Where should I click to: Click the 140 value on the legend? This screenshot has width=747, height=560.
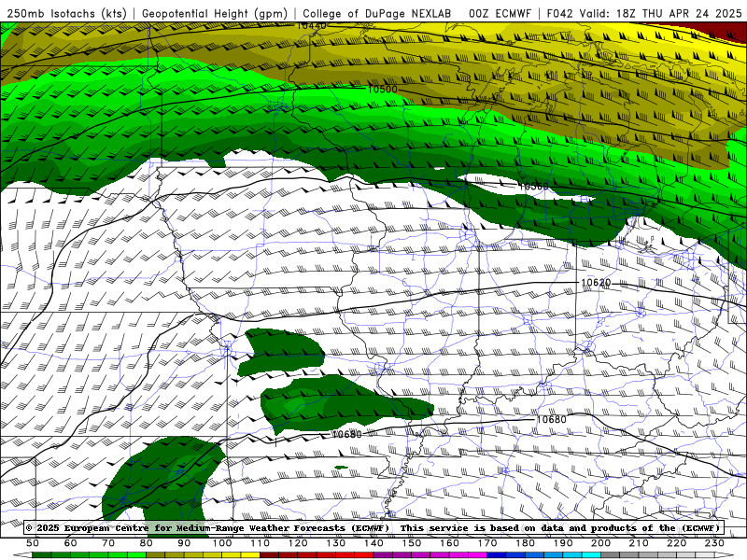tap(373, 543)
